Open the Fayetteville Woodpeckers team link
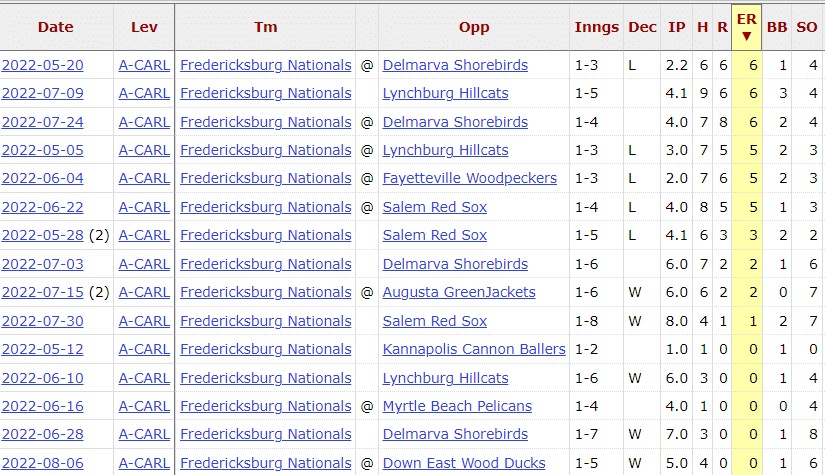This screenshot has height=475, width=825. [469, 178]
